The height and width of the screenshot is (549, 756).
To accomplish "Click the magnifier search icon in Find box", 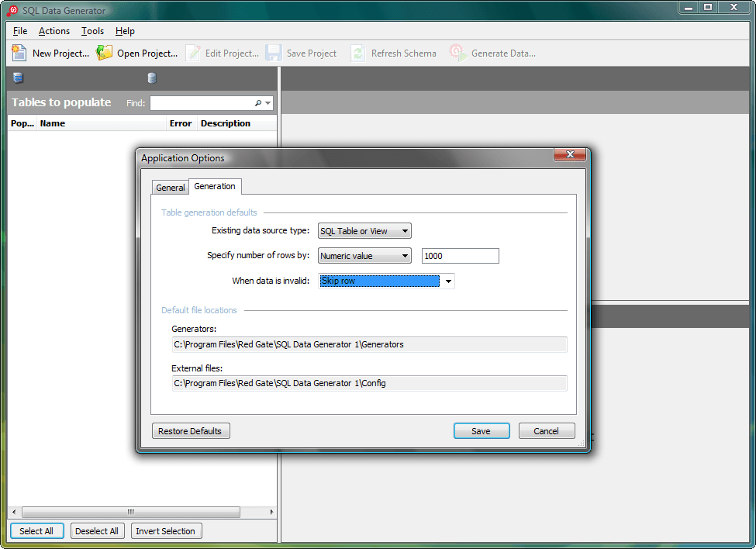I will click(258, 102).
